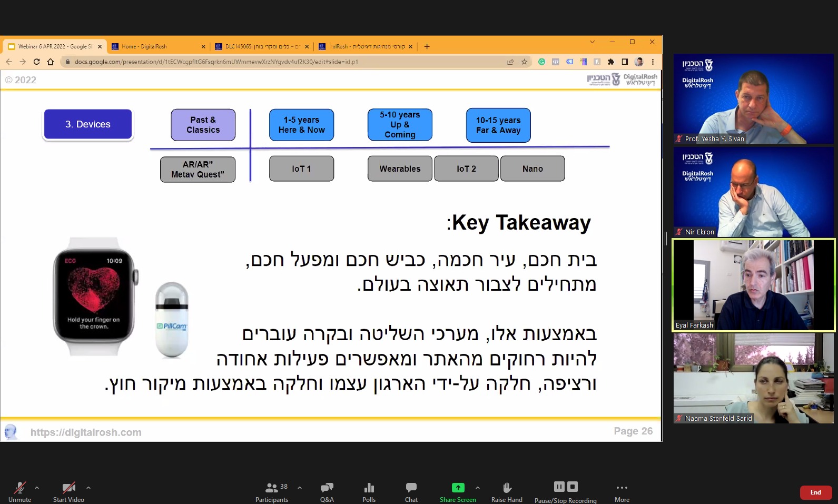Open the Polls panel
The width and height of the screenshot is (838, 504).
[x=369, y=492]
